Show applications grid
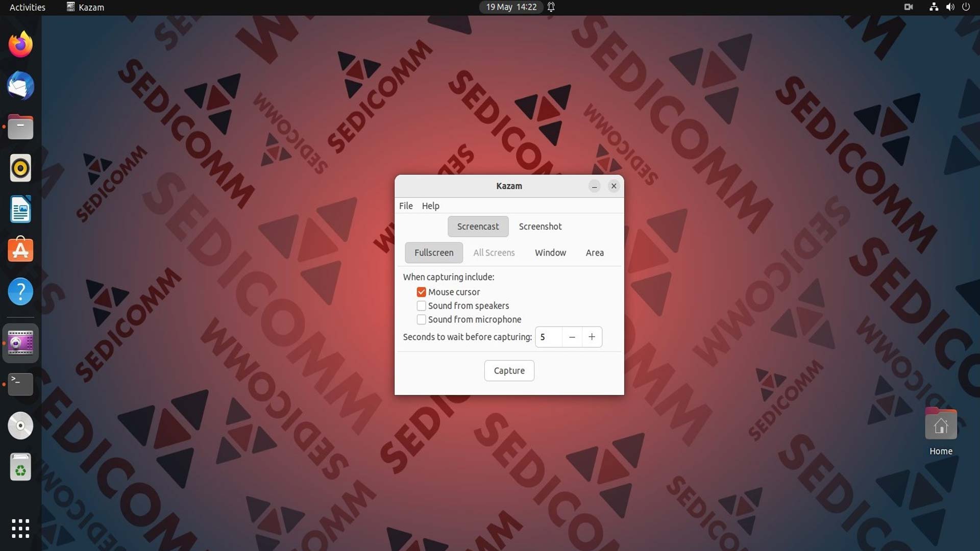 [x=20, y=529]
